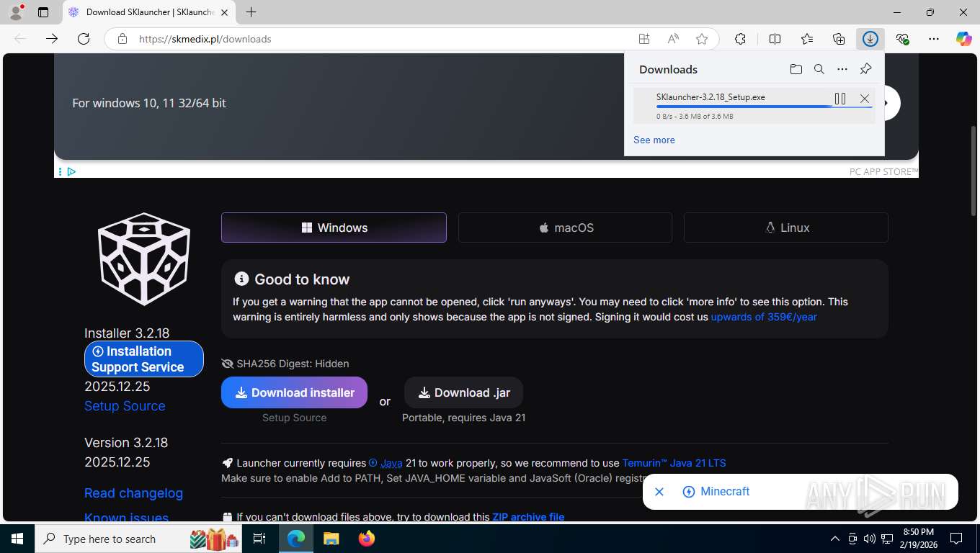Open the app available icon in address bar
This screenshot has width=980, height=553.
coord(644,39)
